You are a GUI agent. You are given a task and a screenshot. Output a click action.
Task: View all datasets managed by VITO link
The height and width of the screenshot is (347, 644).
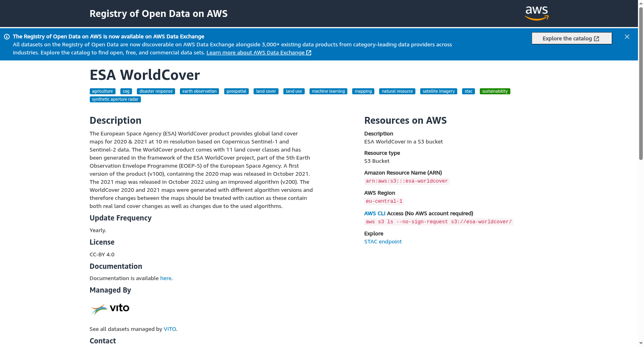coord(170,329)
